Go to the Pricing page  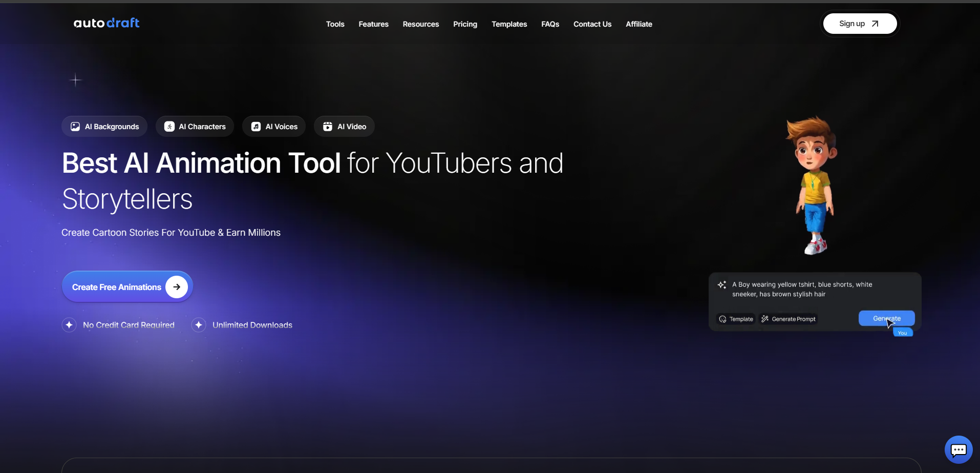coord(465,24)
